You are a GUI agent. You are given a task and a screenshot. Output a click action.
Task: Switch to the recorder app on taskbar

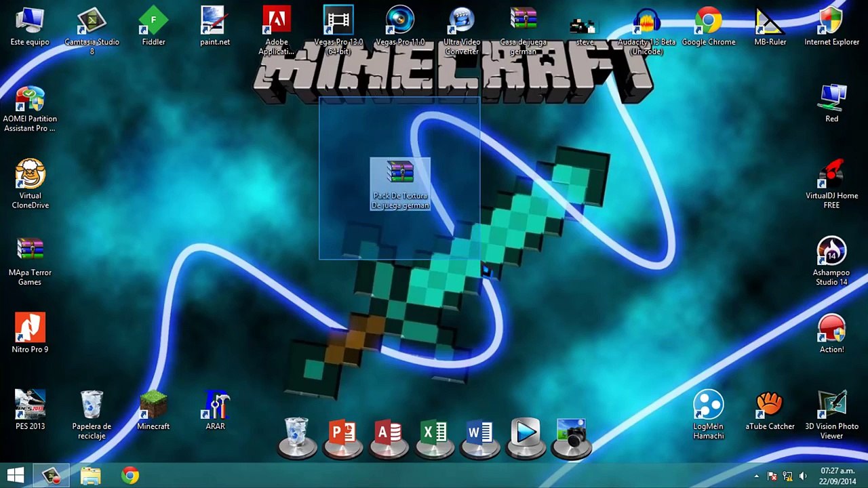click(52, 475)
